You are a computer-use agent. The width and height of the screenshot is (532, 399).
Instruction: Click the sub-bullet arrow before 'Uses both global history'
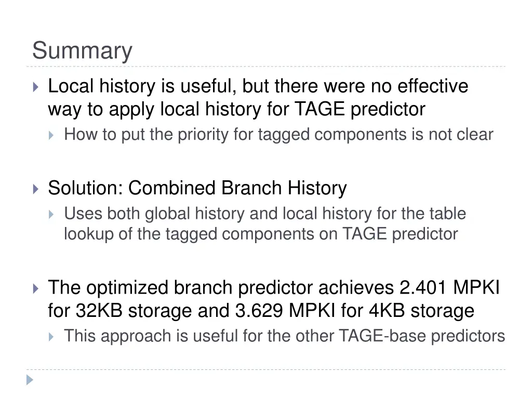pos(51,215)
